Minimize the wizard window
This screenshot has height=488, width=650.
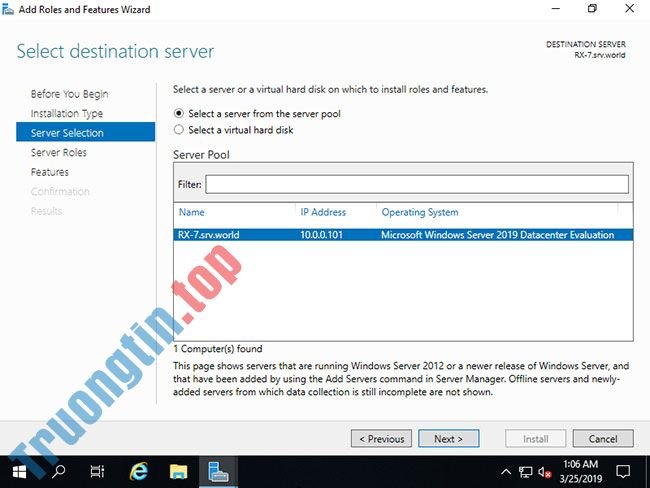click(556, 9)
